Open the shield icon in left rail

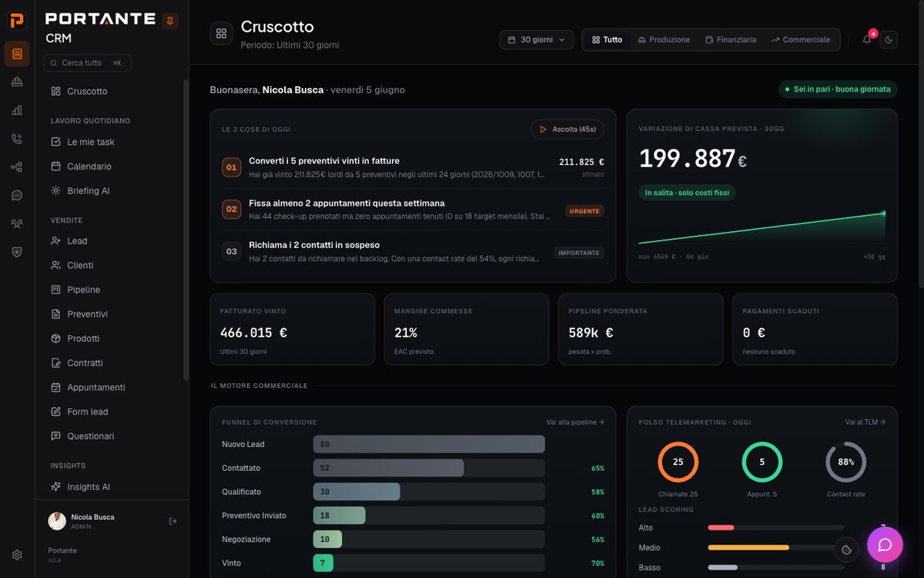pos(17,252)
